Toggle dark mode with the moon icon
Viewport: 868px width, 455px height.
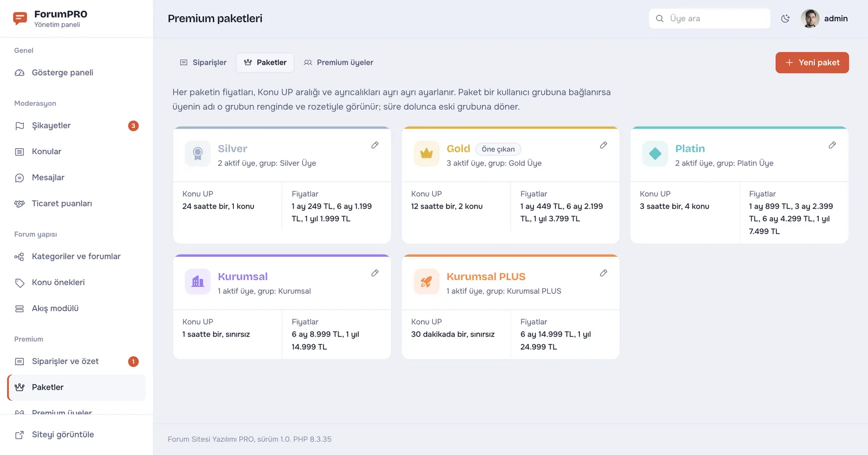coord(785,18)
